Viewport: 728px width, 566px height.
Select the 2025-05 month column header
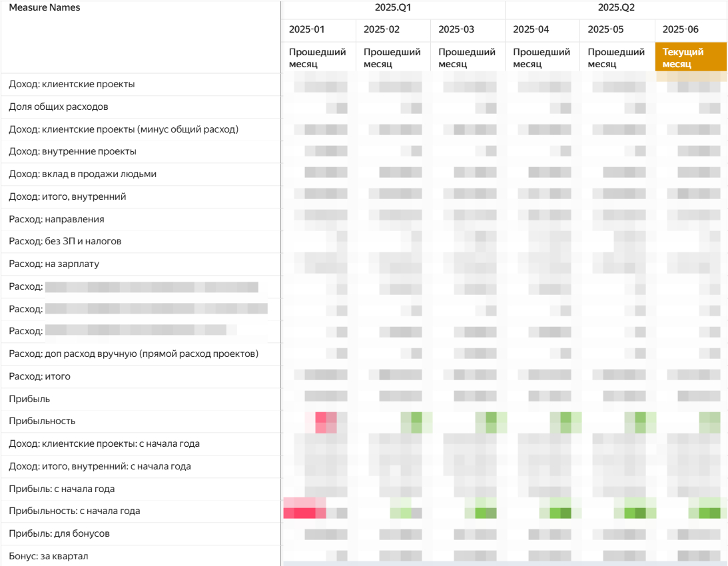pyautogui.click(x=606, y=29)
